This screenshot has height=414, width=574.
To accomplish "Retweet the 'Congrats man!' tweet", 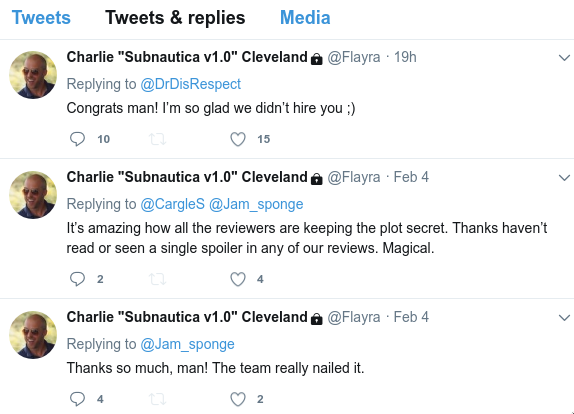I will (x=157, y=139).
